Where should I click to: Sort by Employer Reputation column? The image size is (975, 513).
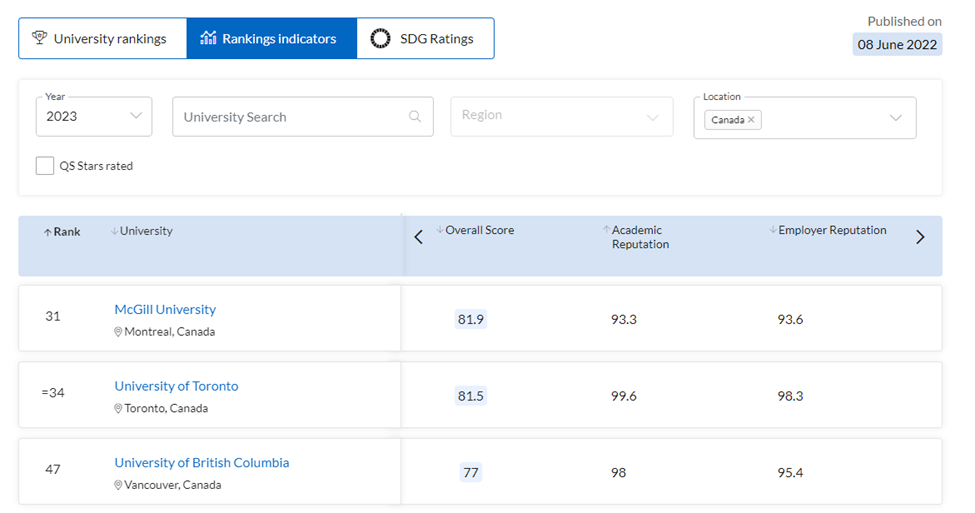pyautogui.click(x=828, y=230)
